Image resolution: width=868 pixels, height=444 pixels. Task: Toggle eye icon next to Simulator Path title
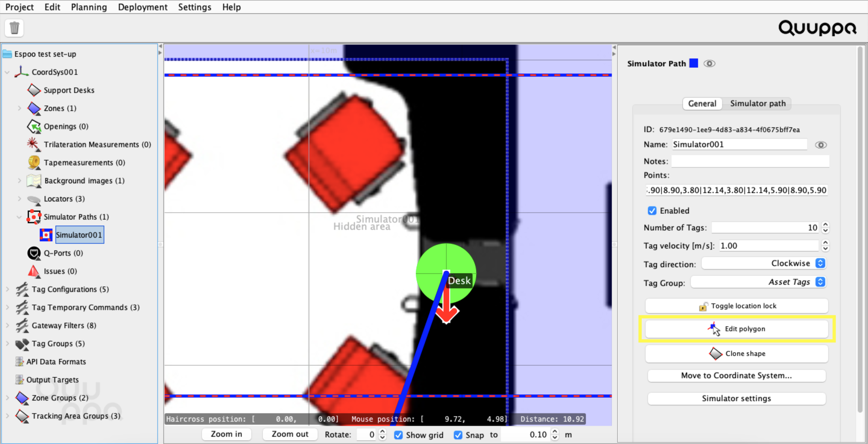pos(709,63)
